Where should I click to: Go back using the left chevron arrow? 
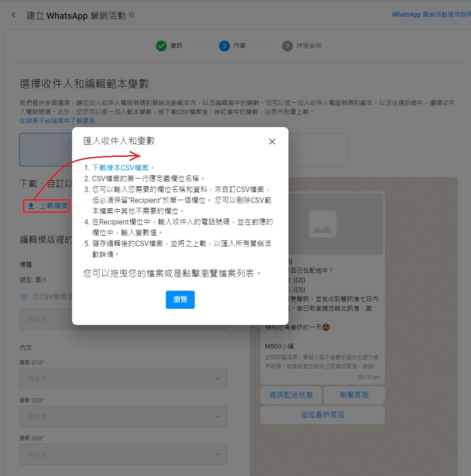click(x=14, y=15)
